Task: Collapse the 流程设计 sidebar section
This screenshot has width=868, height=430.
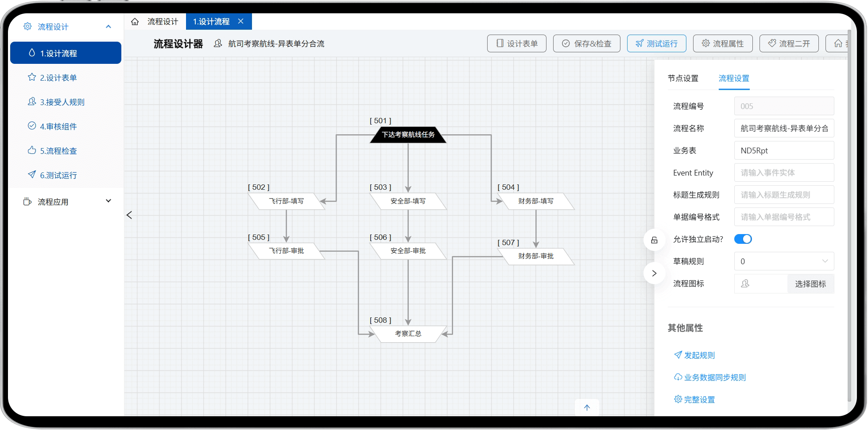Action: 108,27
